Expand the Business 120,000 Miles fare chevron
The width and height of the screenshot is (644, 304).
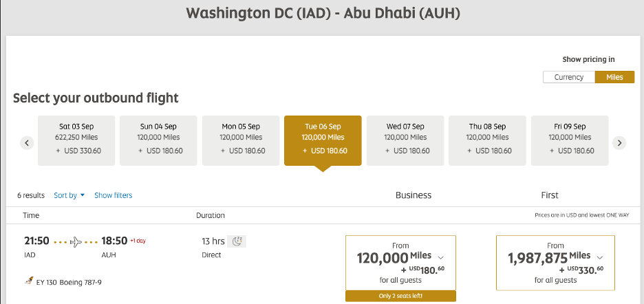[441, 258]
